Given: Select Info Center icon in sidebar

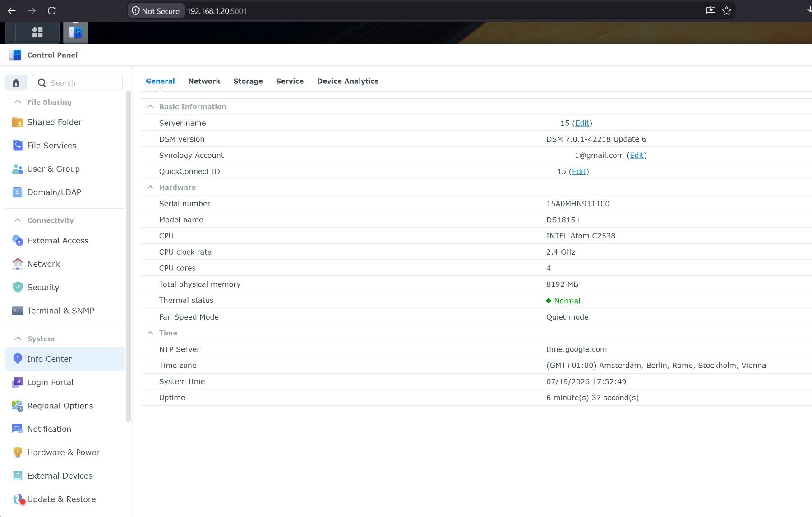Looking at the screenshot, I should coord(18,359).
